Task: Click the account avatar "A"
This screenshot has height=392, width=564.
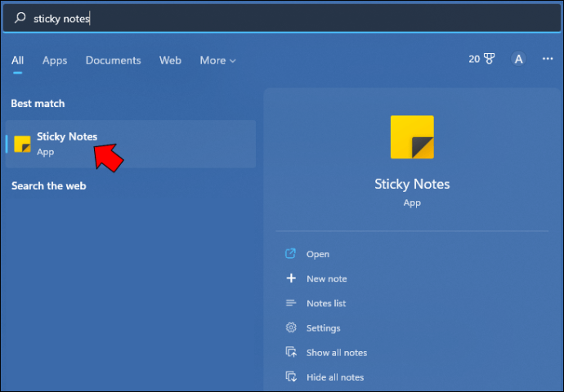Action: 518,59
